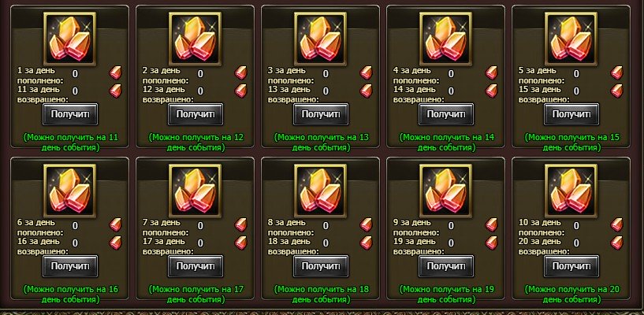This screenshot has height=315, width=644.
Task: Click the gem pile icon in day 1 card
Action: (70, 39)
